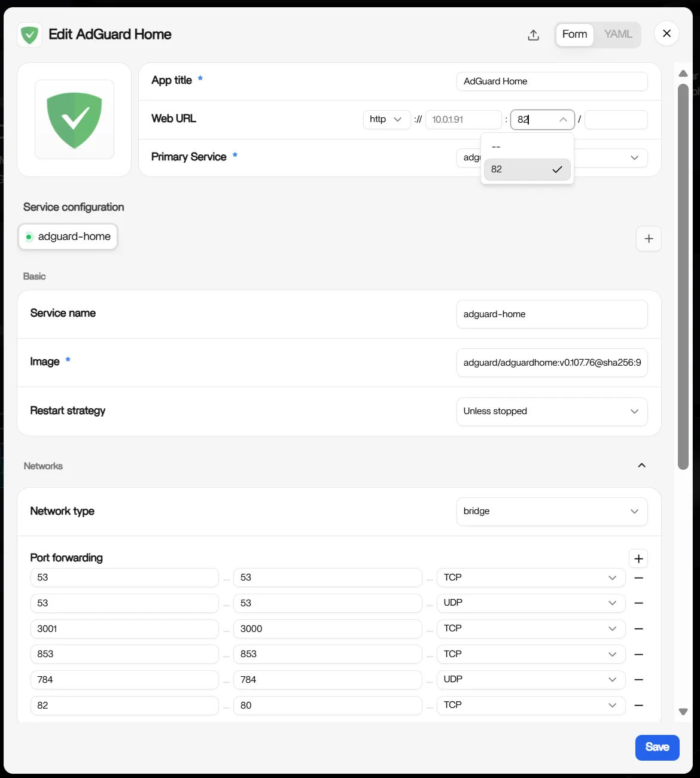This screenshot has height=778, width=700.
Task: Open the http protocol dropdown
Action: pos(386,119)
